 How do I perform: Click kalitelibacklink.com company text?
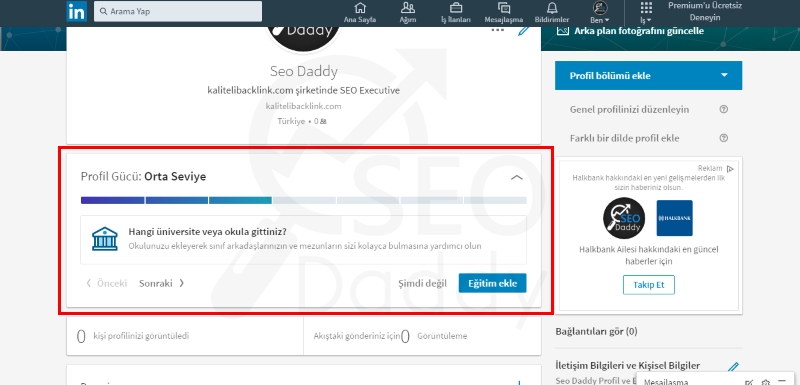(x=303, y=106)
